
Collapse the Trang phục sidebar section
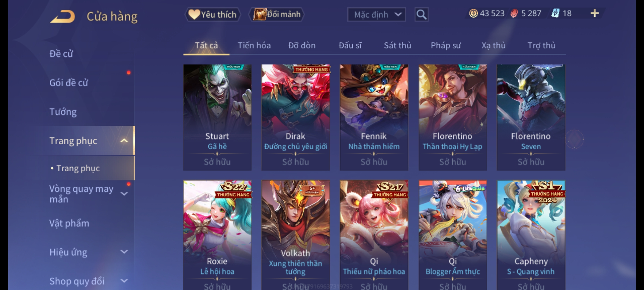pos(124,140)
